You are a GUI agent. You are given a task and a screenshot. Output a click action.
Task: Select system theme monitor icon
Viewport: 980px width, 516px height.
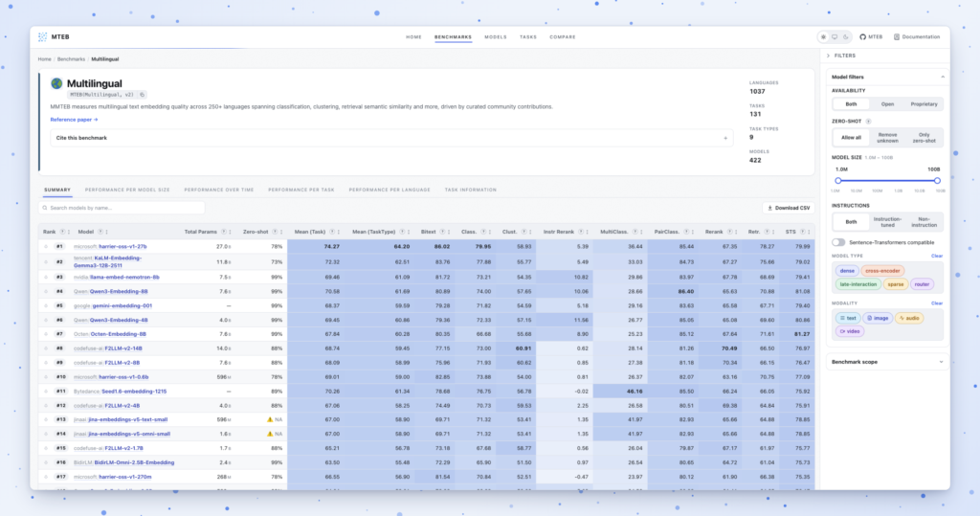click(835, 37)
